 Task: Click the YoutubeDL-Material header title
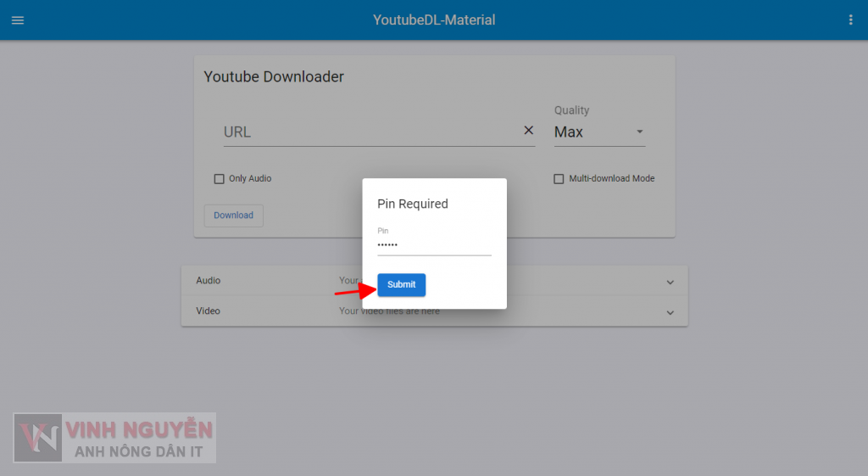tap(434, 20)
